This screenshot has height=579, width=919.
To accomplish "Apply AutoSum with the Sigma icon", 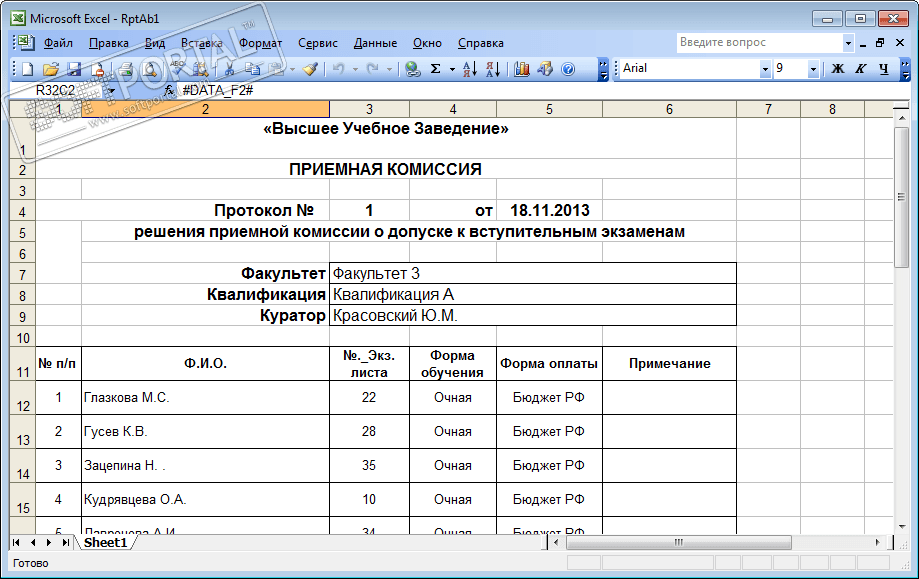I will click(435, 69).
